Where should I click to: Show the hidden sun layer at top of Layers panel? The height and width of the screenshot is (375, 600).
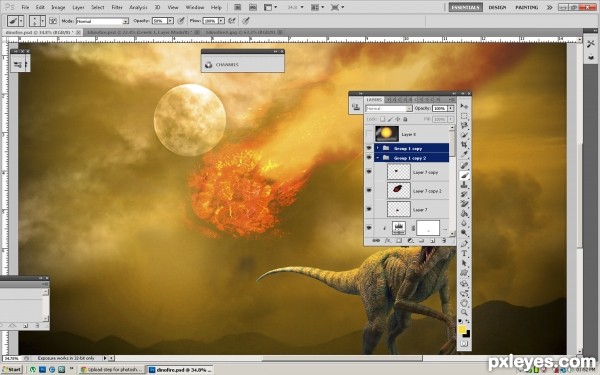369,134
